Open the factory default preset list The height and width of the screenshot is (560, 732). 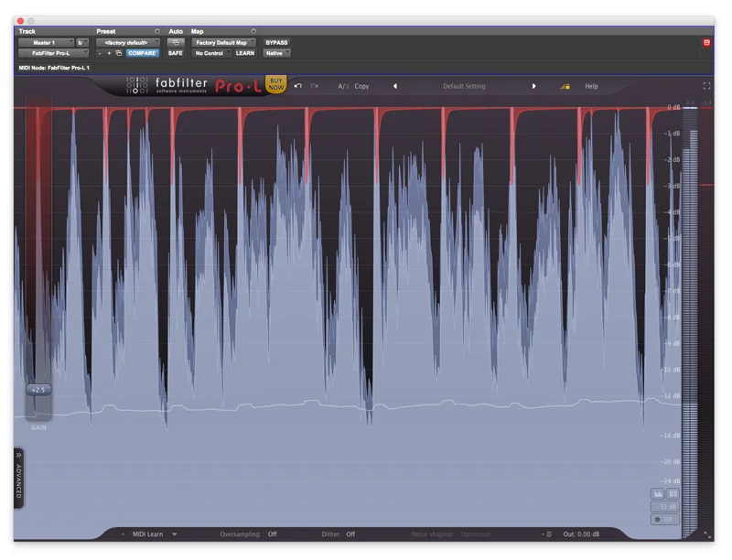tap(127, 42)
